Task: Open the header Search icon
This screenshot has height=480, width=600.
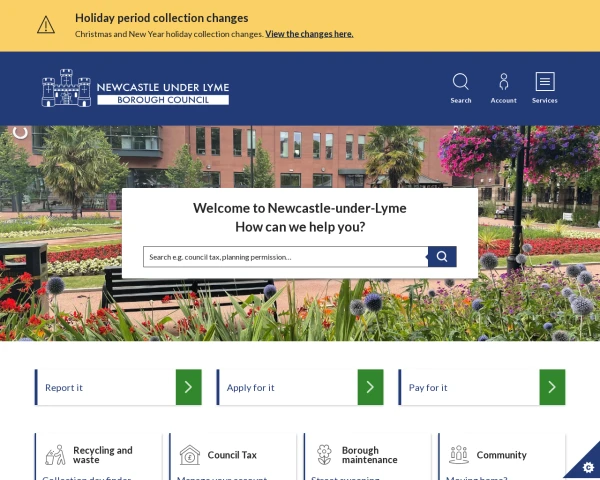Action: [461, 82]
